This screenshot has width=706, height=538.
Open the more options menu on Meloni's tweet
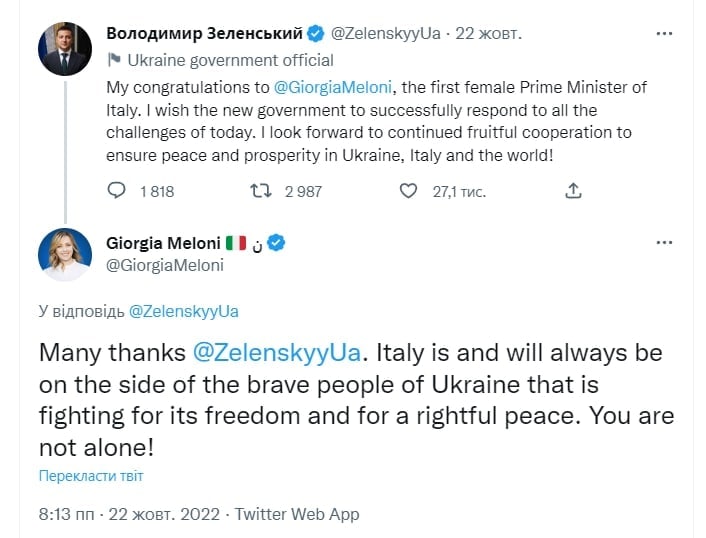pos(664,243)
